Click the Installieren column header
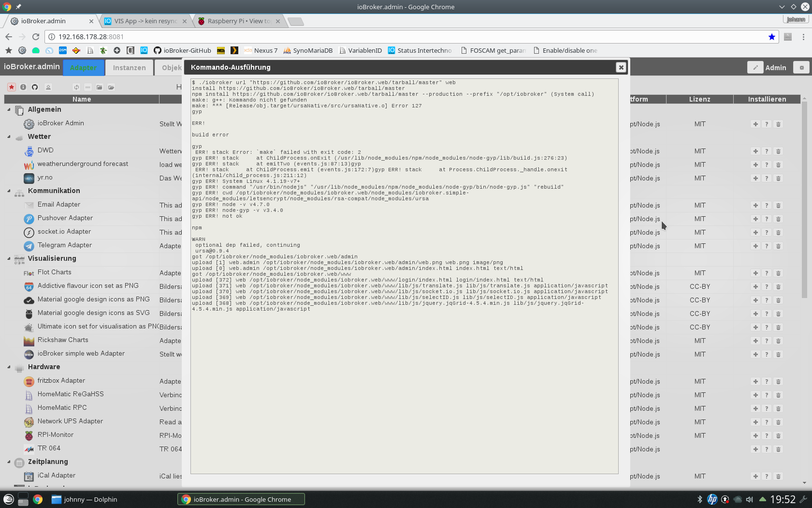812x508 pixels. click(x=767, y=99)
